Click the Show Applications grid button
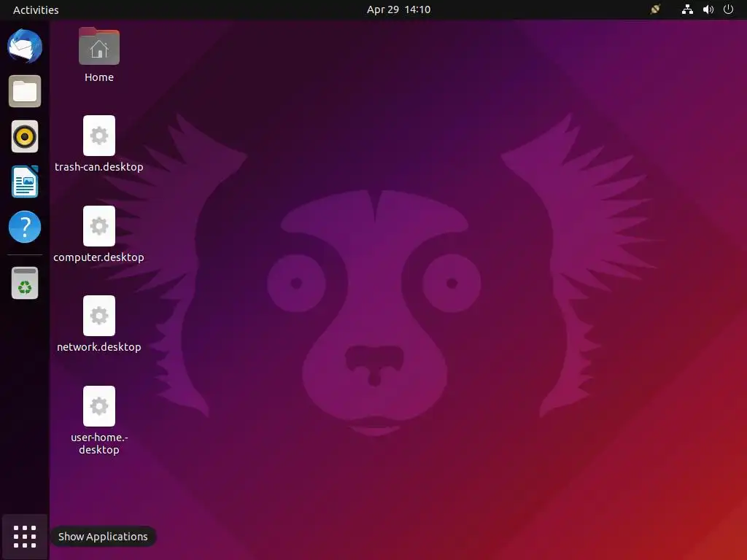The width and height of the screenshot is (747, 560). [x=25, y=537]
